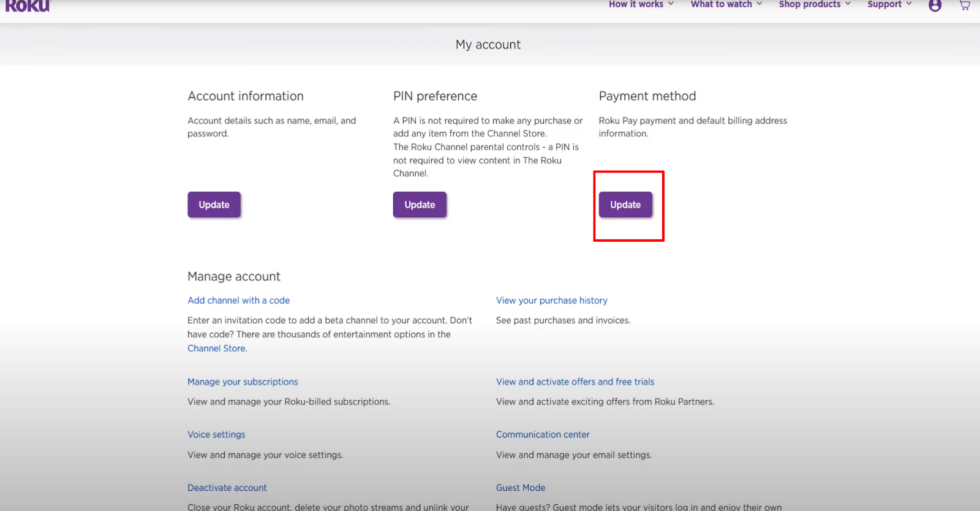This screenshot has height=511, width=980.
Task: Open Manage your subscriptions
Action: [243, 382]
